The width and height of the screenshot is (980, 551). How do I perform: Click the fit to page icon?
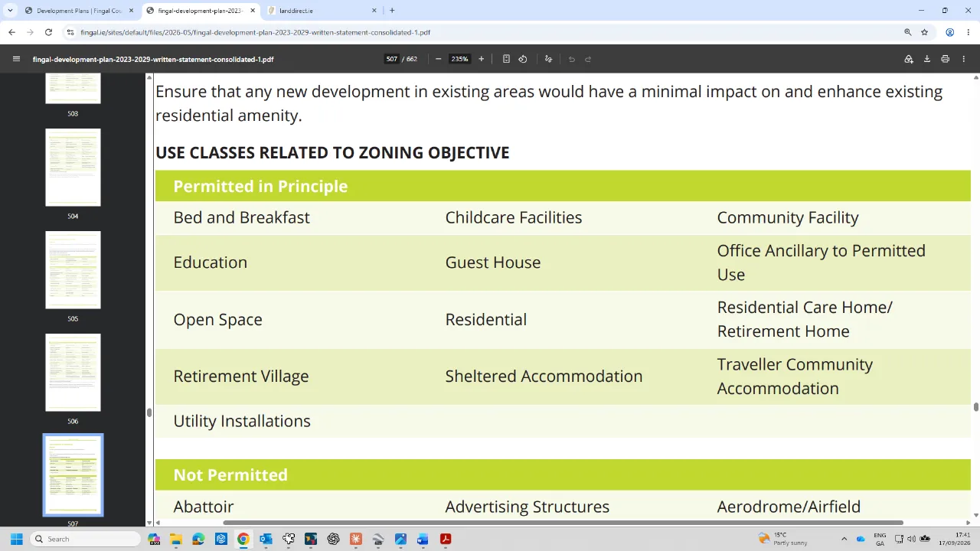point(506,59)
